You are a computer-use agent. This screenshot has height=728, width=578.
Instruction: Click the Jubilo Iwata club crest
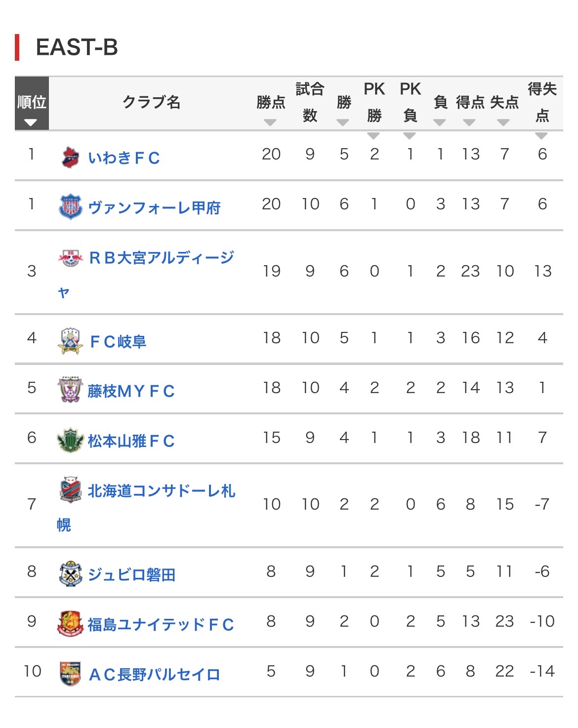tap(70, 574)
